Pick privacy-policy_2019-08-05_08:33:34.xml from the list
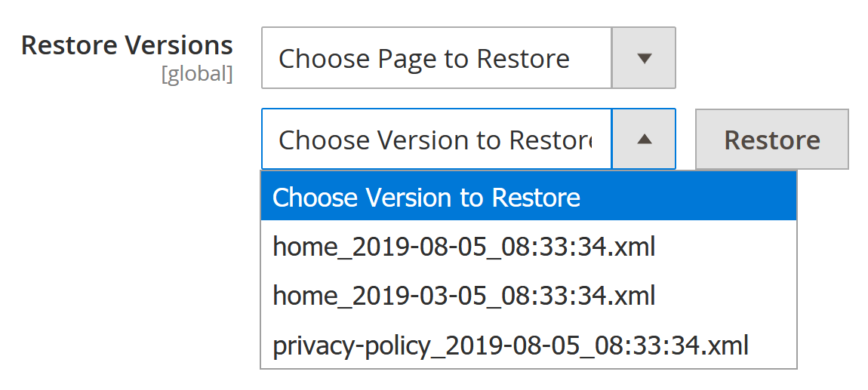Viewport: 868px width, 390px height. click(510, 344)
